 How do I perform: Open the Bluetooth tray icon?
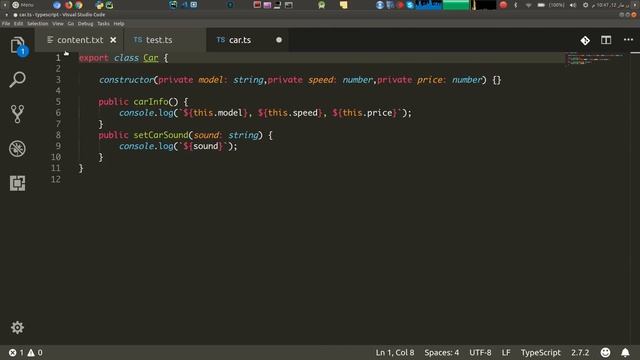click(x=516, y=5)
